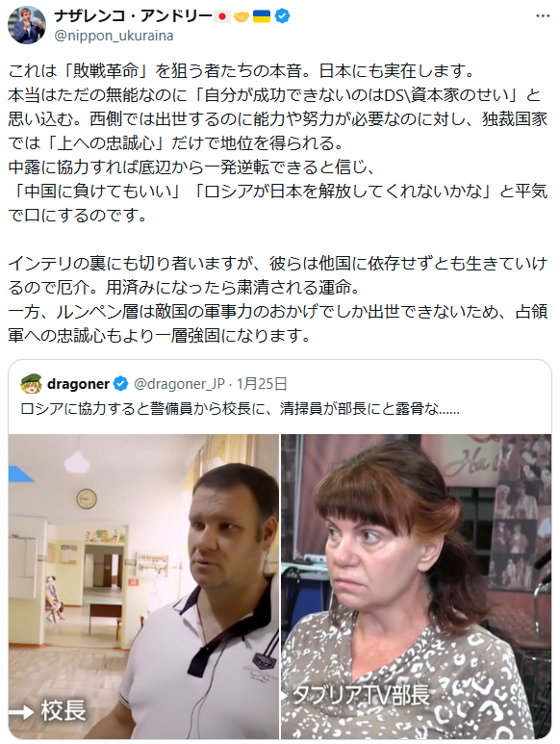Click the Japanese flag emoji in the name

pyautogui.click(x=221, y=16)
